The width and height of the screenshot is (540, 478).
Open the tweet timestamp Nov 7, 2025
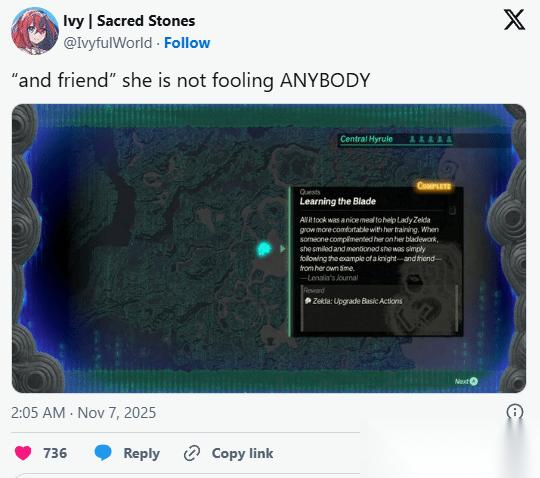coord(83,413)
